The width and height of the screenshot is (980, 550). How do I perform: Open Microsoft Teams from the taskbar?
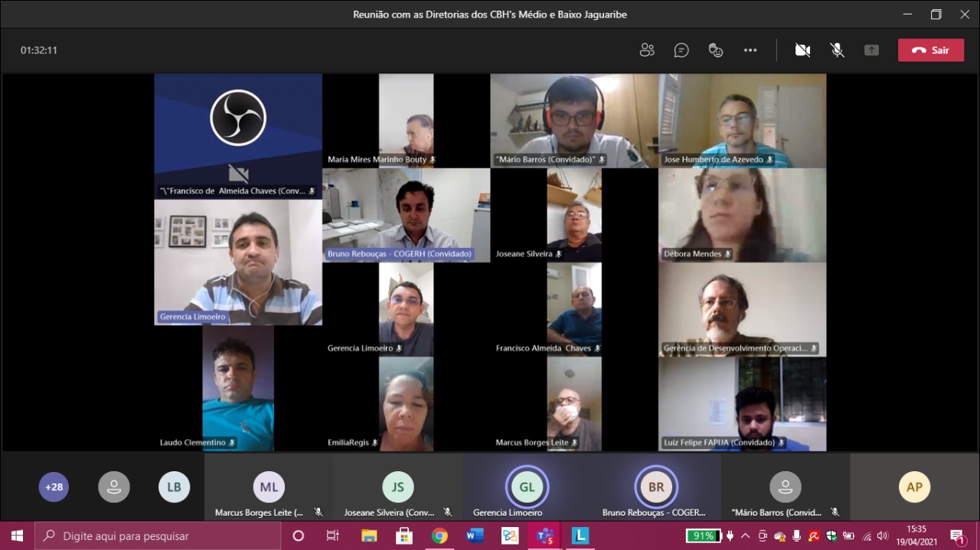545,535
